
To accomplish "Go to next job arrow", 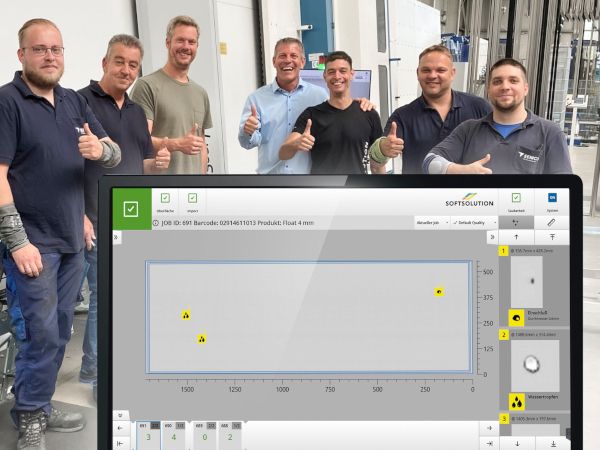I will coord(489,428).
